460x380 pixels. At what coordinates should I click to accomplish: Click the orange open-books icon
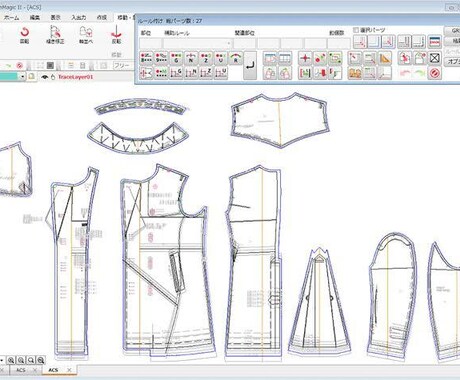(x=355, y=73)
